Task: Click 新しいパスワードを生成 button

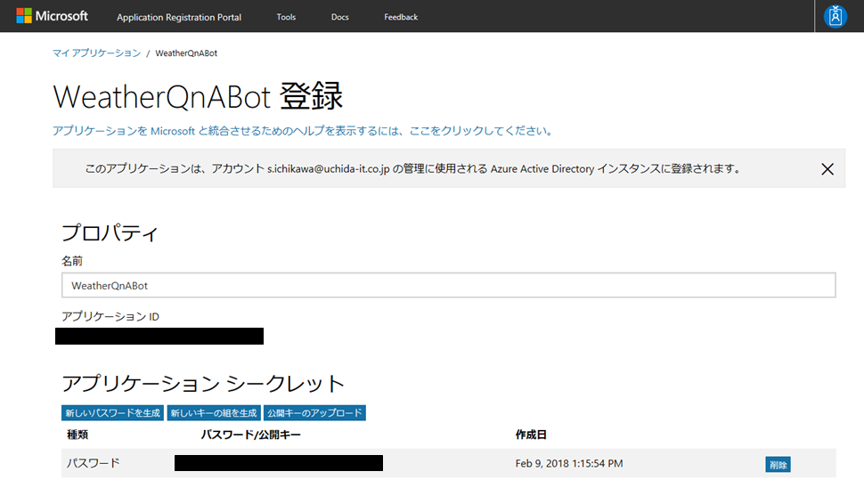Action: click(112, 413)
